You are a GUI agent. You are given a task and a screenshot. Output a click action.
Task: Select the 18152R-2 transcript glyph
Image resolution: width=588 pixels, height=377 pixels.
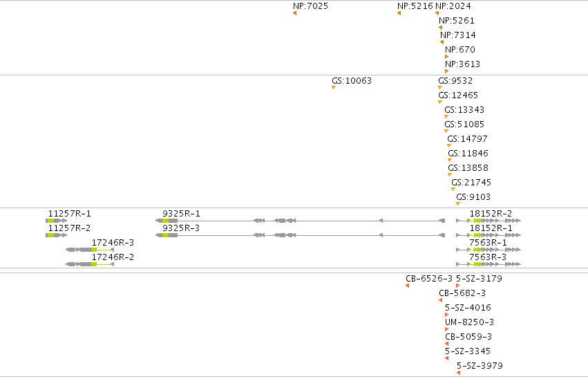point(489,221)
